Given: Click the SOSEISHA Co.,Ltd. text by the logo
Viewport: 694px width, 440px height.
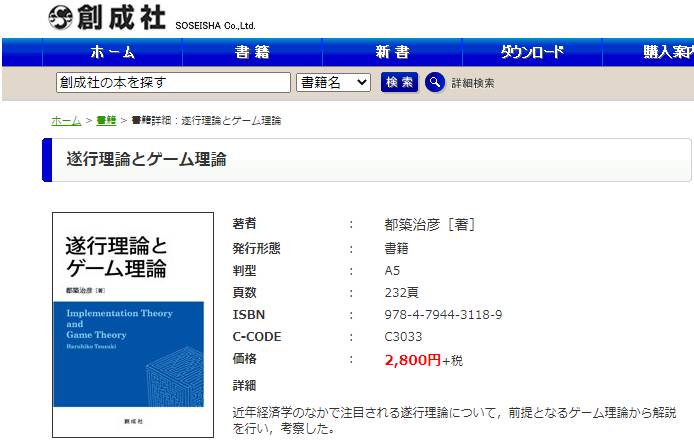Looking at the screenshot, I should click(215, 25).
